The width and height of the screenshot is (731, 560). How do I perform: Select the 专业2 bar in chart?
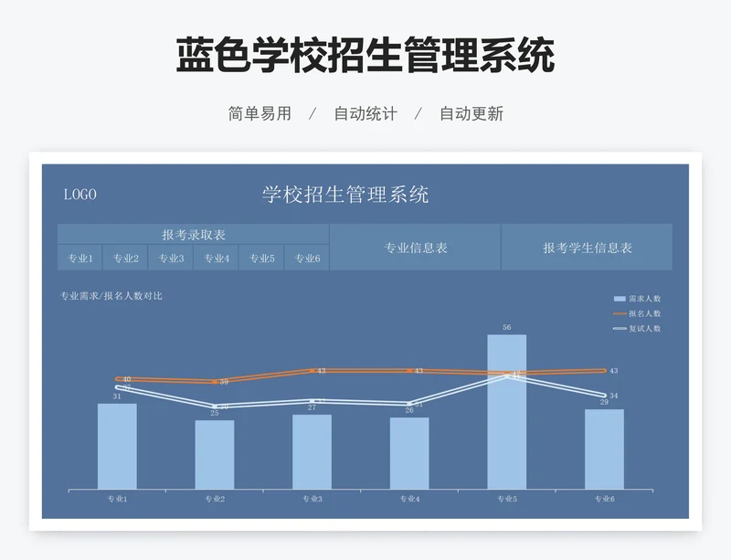215,455
